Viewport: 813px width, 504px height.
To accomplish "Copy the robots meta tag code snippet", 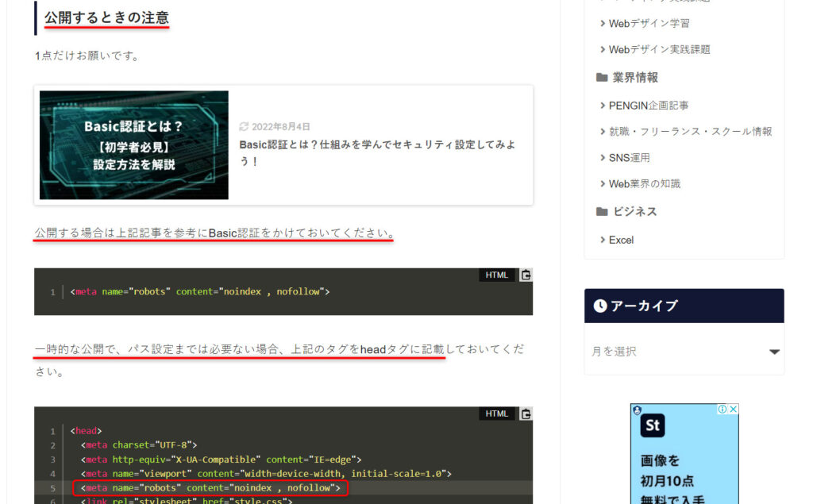I will [526, 275].
